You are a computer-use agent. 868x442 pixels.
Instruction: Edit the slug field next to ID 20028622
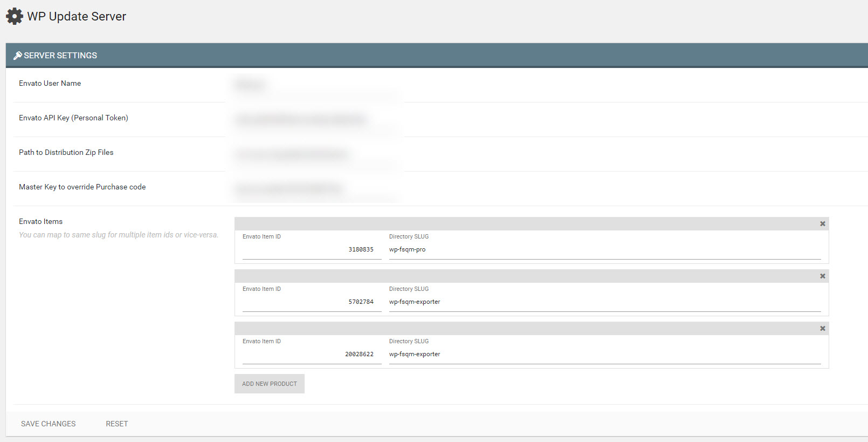pyautogui.click(x=605, y=355)
